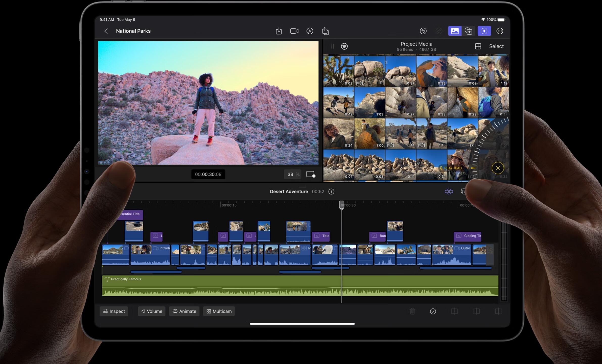Click the Select button in media browser

pyautogui.click(x=496, y=46)
